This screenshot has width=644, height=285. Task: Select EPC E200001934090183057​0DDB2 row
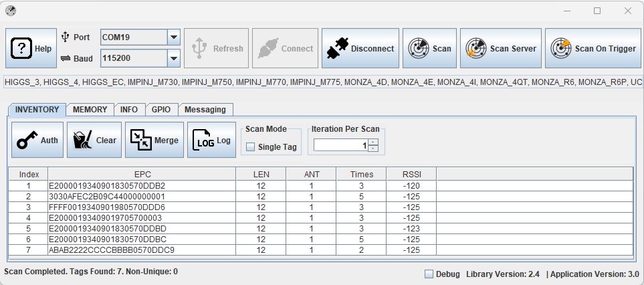[x=321, y=186]
